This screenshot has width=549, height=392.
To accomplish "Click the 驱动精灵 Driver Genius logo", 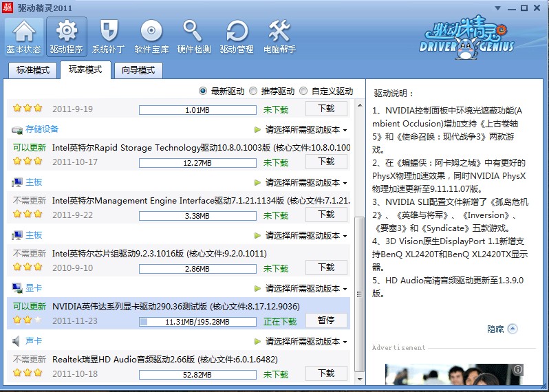I will (466, 37).
